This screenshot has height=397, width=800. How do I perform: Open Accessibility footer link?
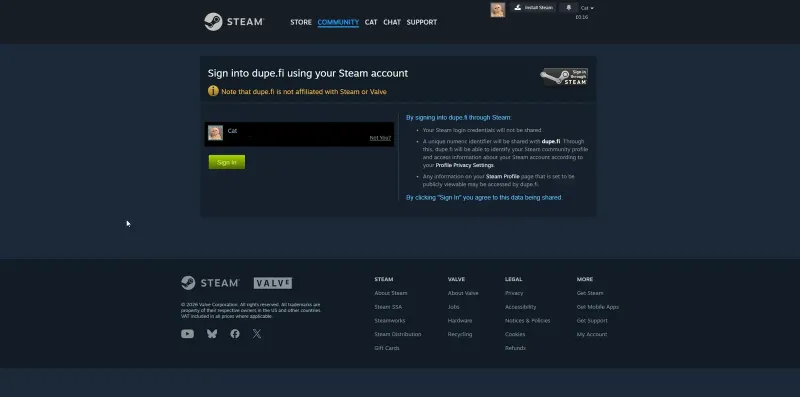520,307
